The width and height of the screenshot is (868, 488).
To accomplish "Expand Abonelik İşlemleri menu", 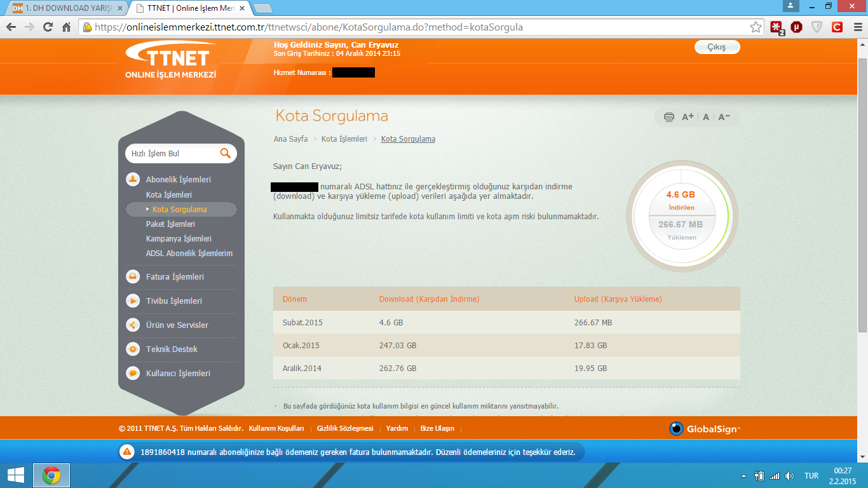I will tap(178, 179).
